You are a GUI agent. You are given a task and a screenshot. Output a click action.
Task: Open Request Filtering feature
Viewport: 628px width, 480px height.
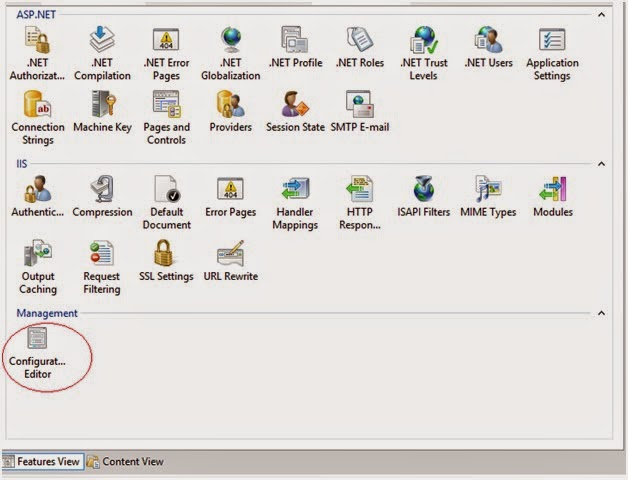pos(102,267)
